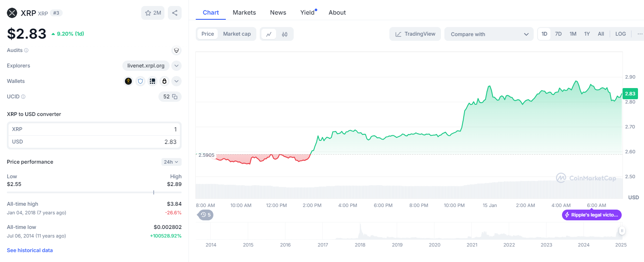Click the $0.002802 all-time low value
This screenshot has height=262, width=644.
167,227
